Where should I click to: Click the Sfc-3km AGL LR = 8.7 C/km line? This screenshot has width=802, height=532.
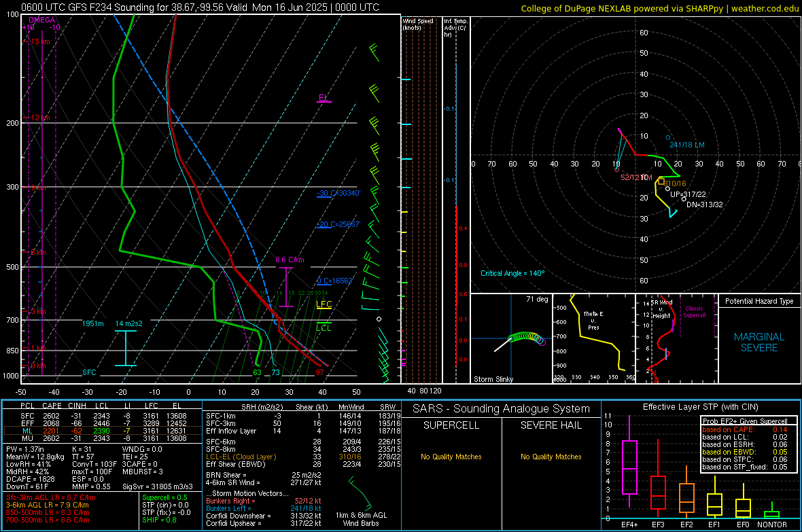(51, 497)
